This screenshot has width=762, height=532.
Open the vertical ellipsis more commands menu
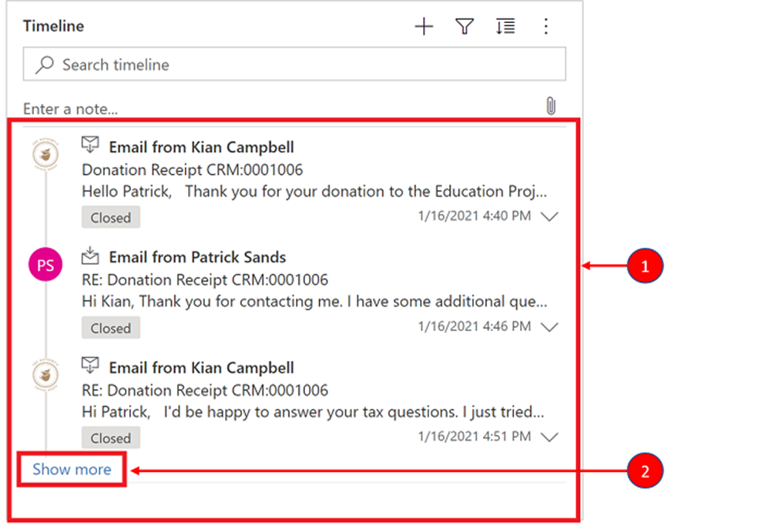545,27
